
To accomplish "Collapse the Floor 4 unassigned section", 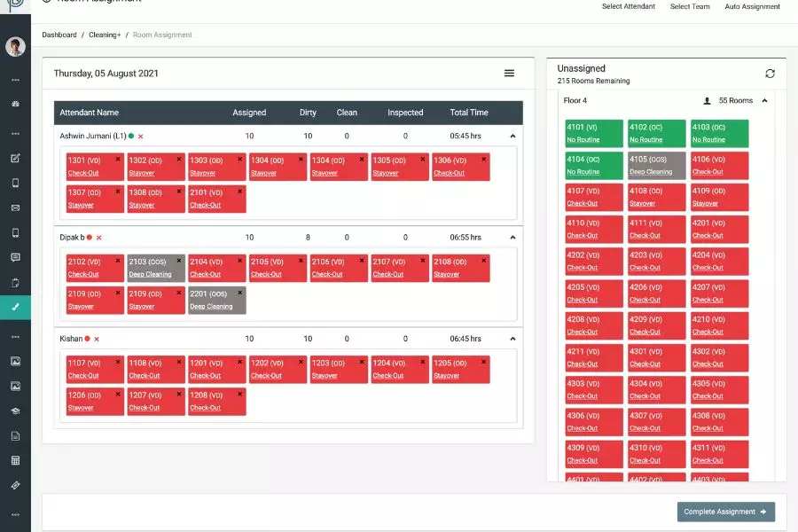I will (x=764, y=101).
